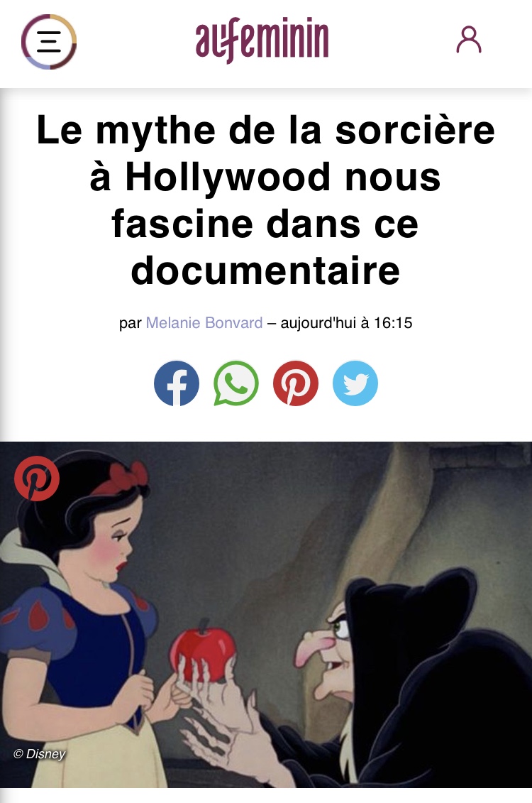Click the © Disney image credit
Screen dimensions: 532x803
coord(40,754)
